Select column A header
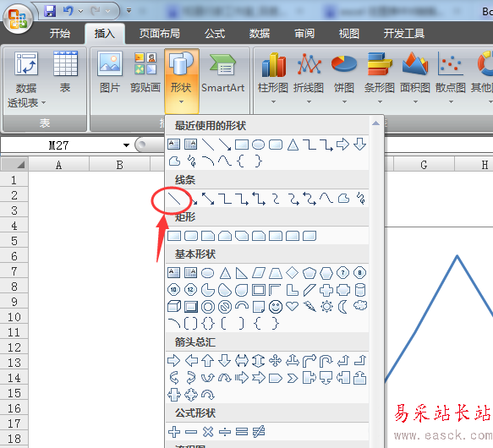Screen dimensions: 493x448 point(59,165)
